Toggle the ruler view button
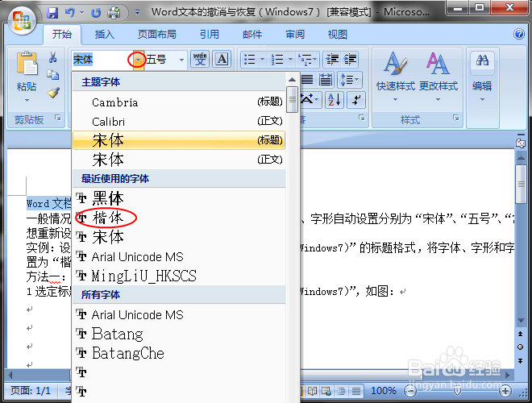Screen dimensions: 532x403 click(x=521, y=143)
